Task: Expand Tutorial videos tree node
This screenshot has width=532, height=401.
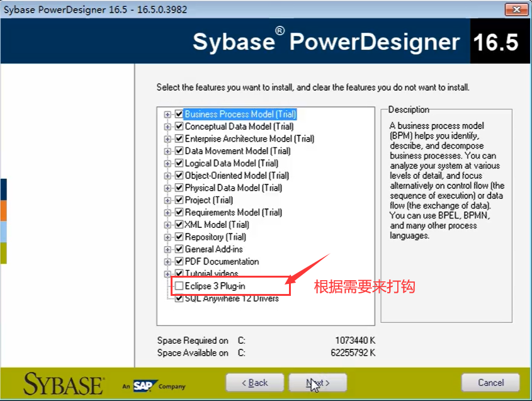Action: (167, 274)
